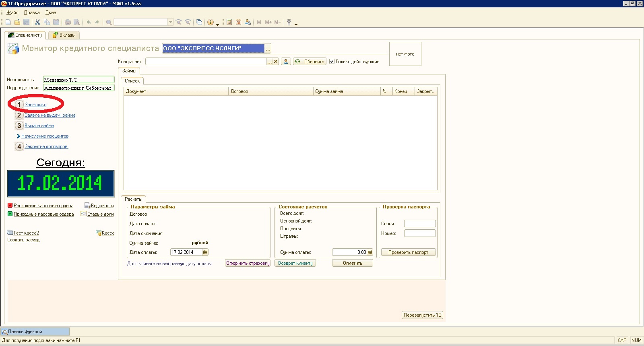Click the Redo arrow icon
This screenshot has width=644, height=346.
click(97, 22)
